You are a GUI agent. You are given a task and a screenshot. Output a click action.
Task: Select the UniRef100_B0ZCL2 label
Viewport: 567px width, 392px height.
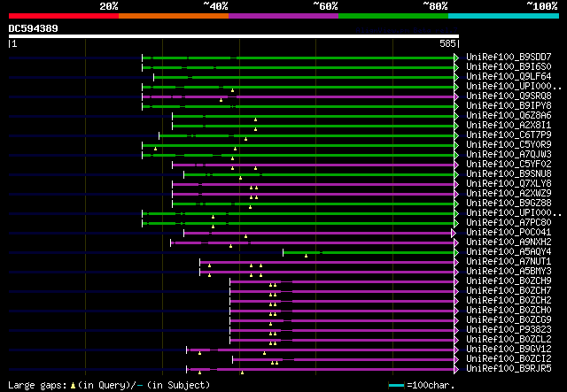coord(509,340)
